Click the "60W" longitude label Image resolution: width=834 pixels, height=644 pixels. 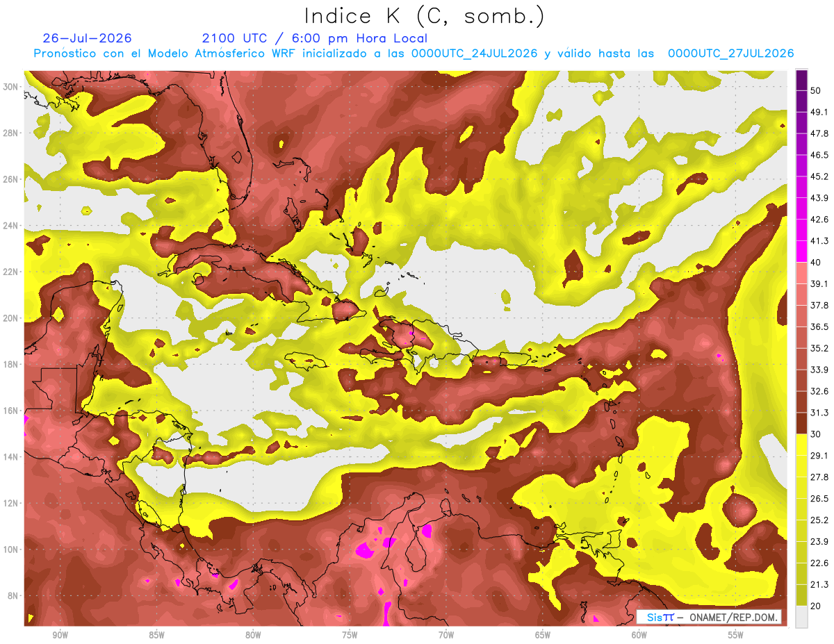pos(639,636)
